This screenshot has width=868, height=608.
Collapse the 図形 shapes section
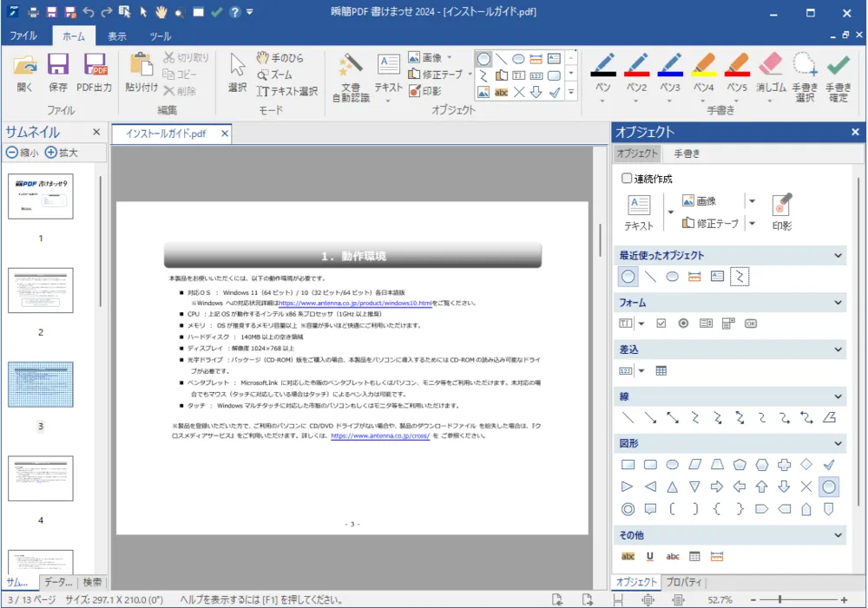pyautogui.click(x=838, y=443)
